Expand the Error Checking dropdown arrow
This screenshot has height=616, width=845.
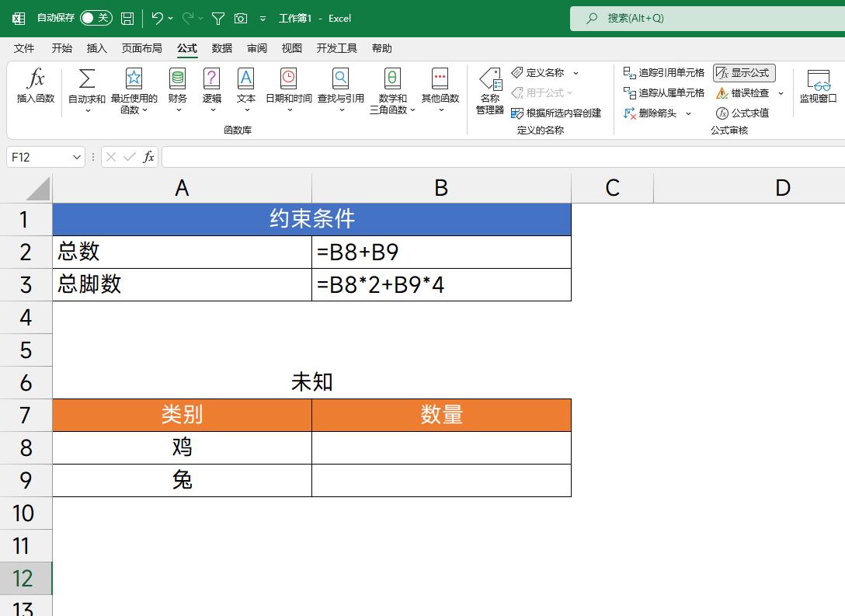coord(781,94)
